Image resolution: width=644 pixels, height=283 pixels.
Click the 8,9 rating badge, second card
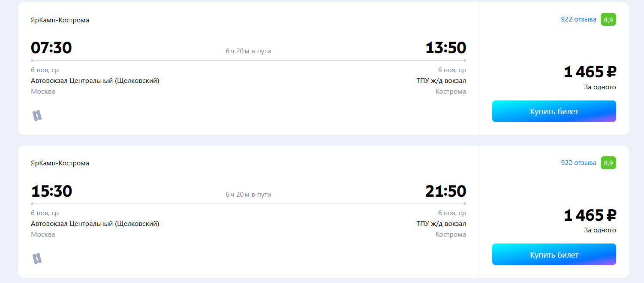(608, 163)
